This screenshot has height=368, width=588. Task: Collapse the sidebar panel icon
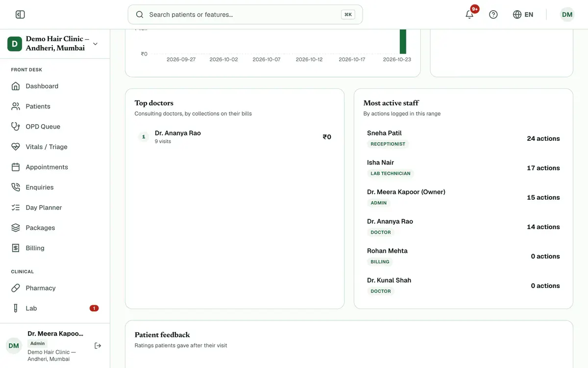(x=20, y=15)
